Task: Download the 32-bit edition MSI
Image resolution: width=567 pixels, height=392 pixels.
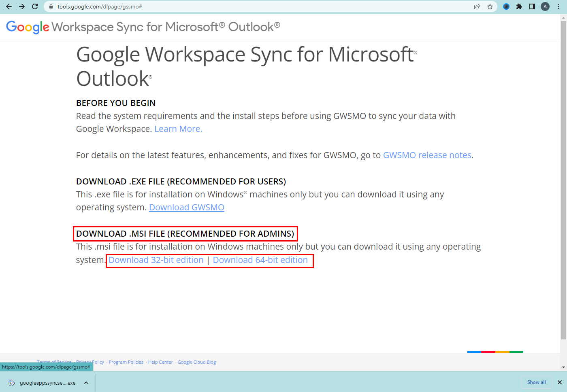Action: click(156, 260)
